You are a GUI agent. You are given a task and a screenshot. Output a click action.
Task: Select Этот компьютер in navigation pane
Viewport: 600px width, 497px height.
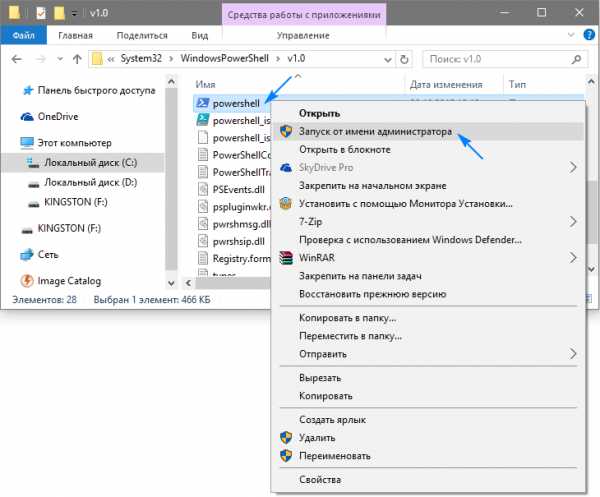(74, 143)
